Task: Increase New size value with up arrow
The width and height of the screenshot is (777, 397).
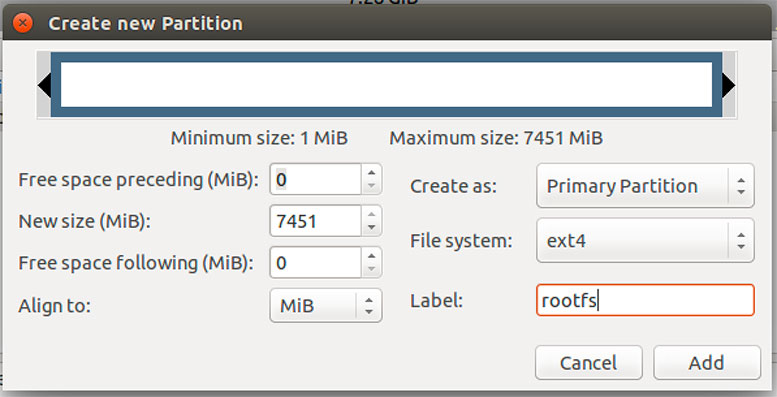Action: (x=371, y=214)
